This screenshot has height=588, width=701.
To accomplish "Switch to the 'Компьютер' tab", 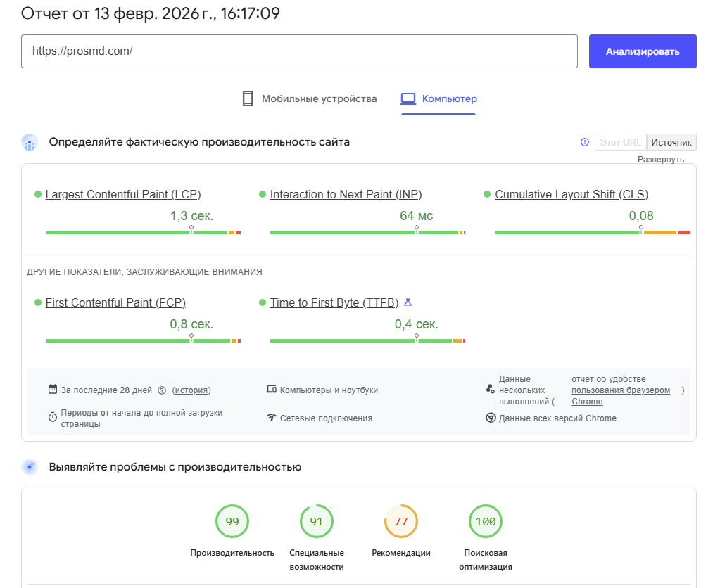I will (x=448, y=98).
